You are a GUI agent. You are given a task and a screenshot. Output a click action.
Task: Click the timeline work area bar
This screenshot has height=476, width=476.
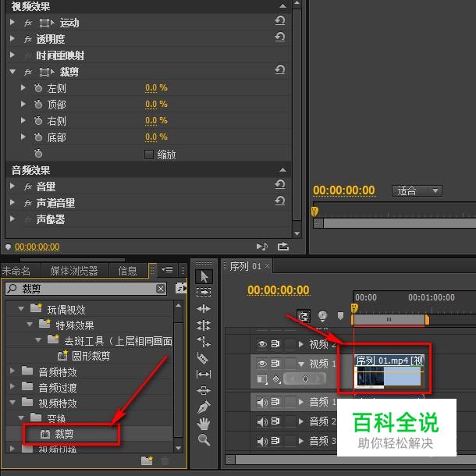point(389,320)
